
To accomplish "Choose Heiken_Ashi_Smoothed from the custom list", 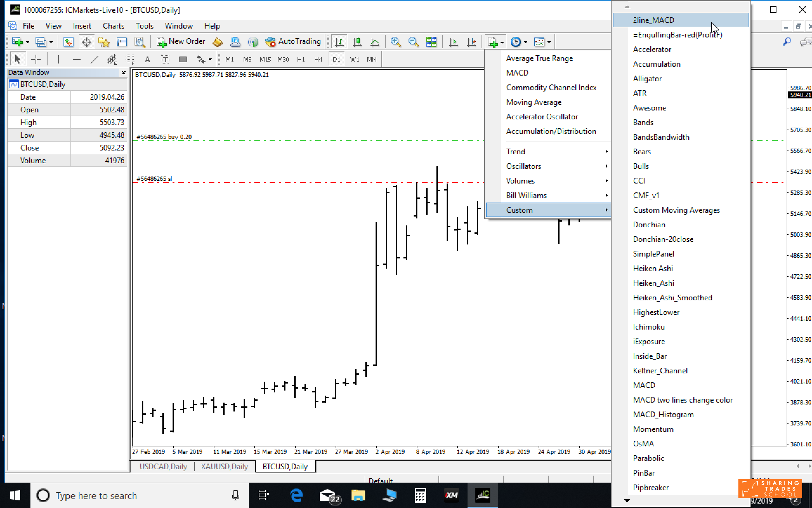I will [680, 298].
